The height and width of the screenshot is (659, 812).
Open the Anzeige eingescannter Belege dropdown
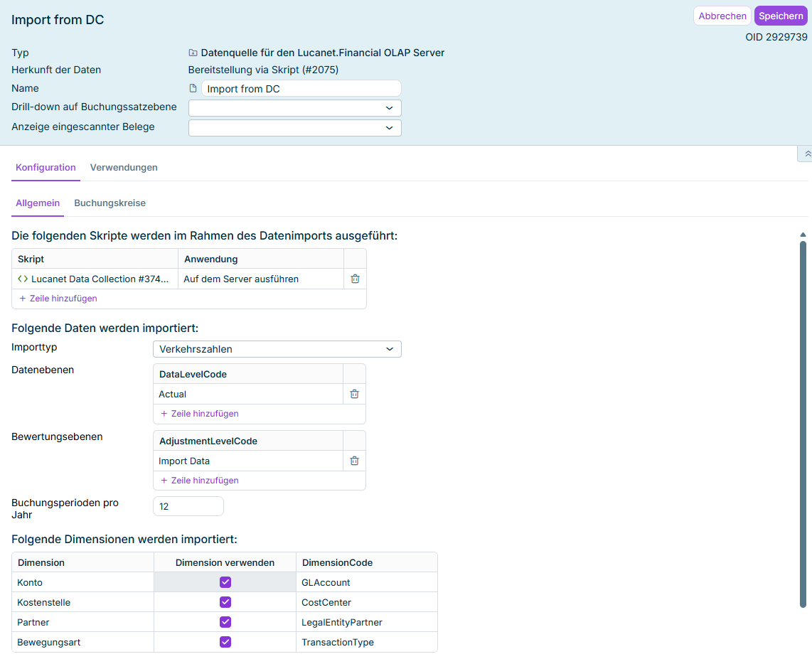point(294,128)
